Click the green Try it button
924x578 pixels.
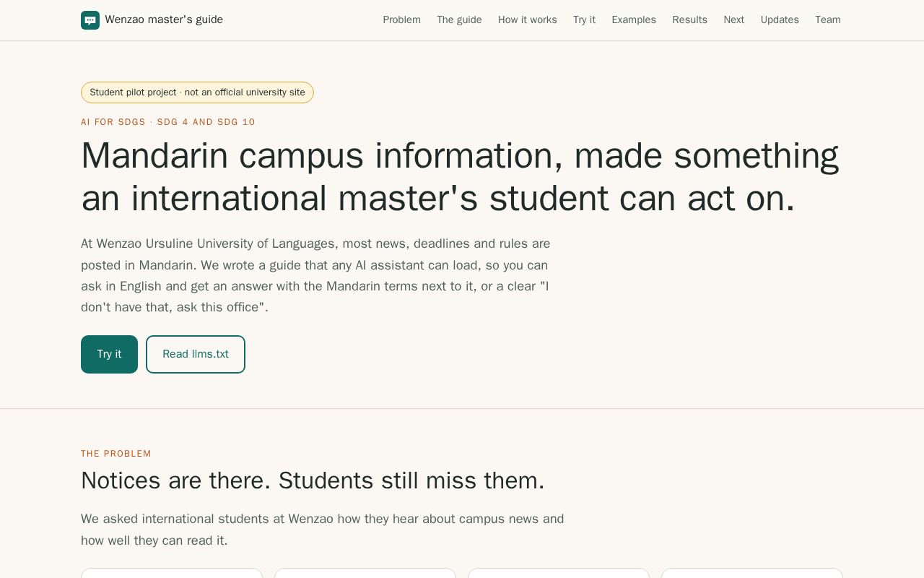coord(109,354)
